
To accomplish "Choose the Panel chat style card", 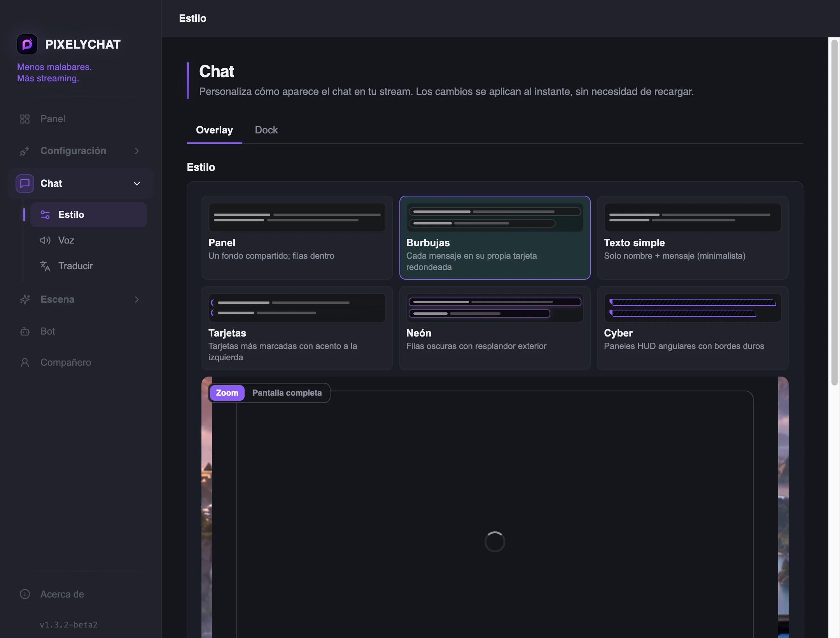I will (297, 238).
